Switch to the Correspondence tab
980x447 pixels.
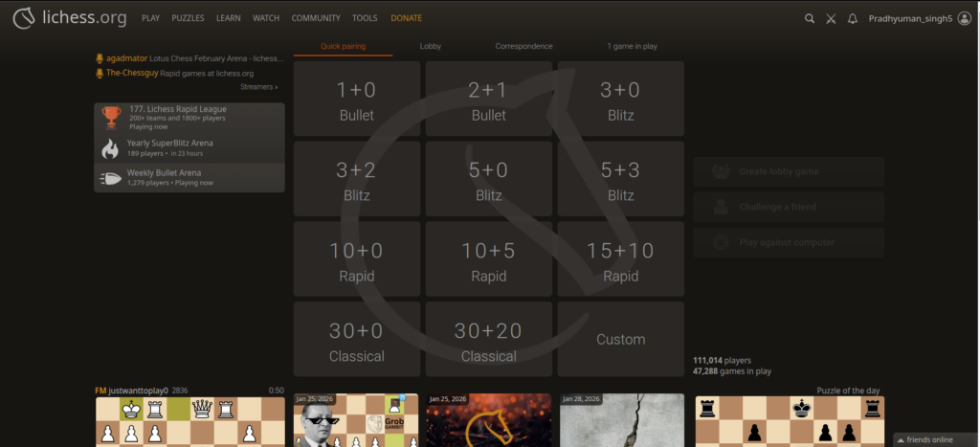523,46
